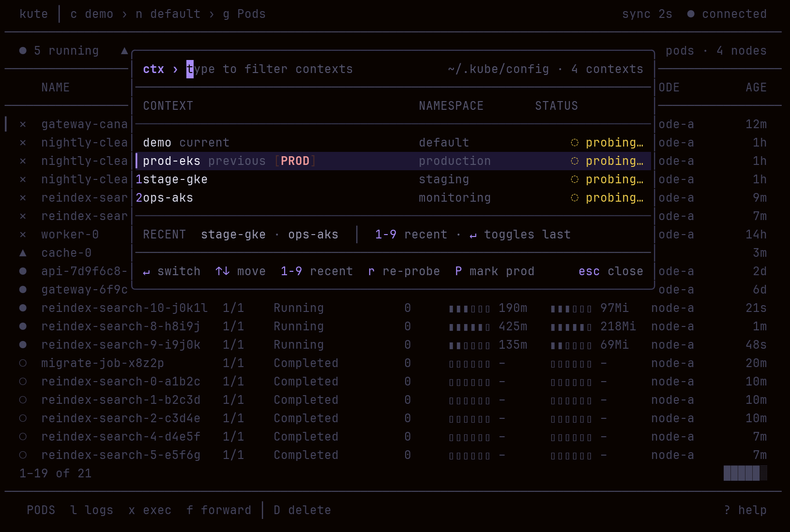790x532 pixels.
Task: Click completed circle for reindex-search-2-c3d4e
Action: tap(23, 418)
